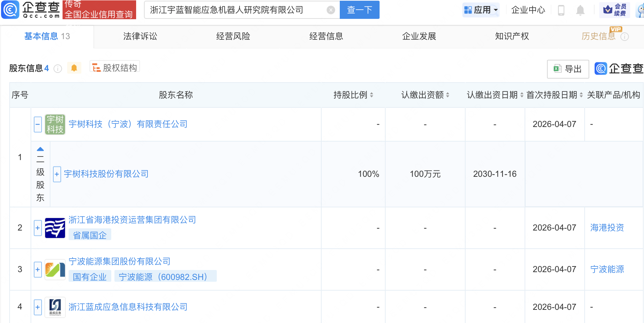Clear the search box text
Screen dimensions: 644x323
click(x=331, y=10)
